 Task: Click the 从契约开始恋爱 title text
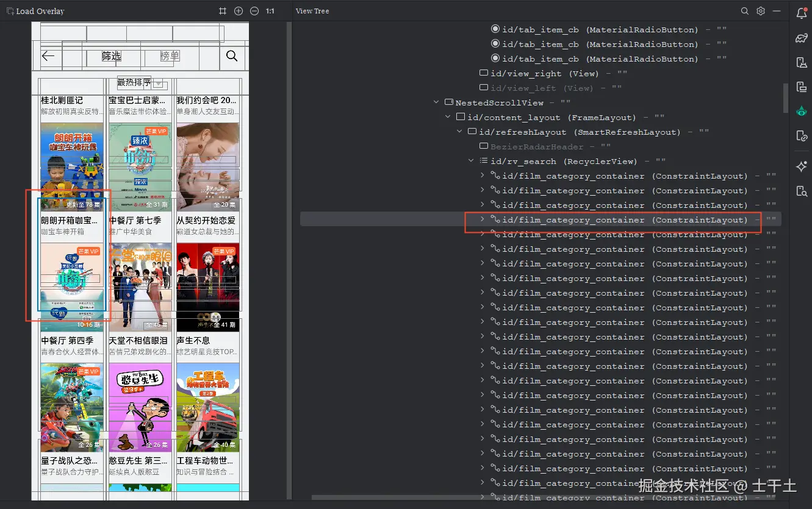coord(206,220)
